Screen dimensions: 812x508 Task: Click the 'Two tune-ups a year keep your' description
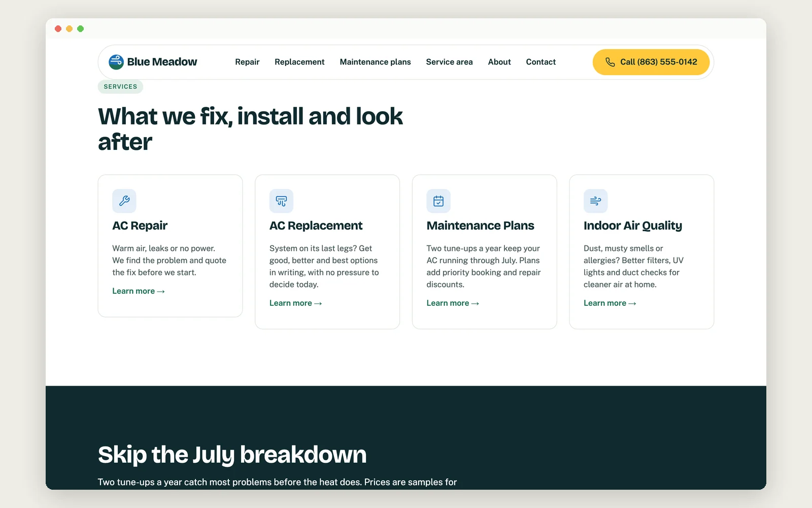tap(484, 267)
